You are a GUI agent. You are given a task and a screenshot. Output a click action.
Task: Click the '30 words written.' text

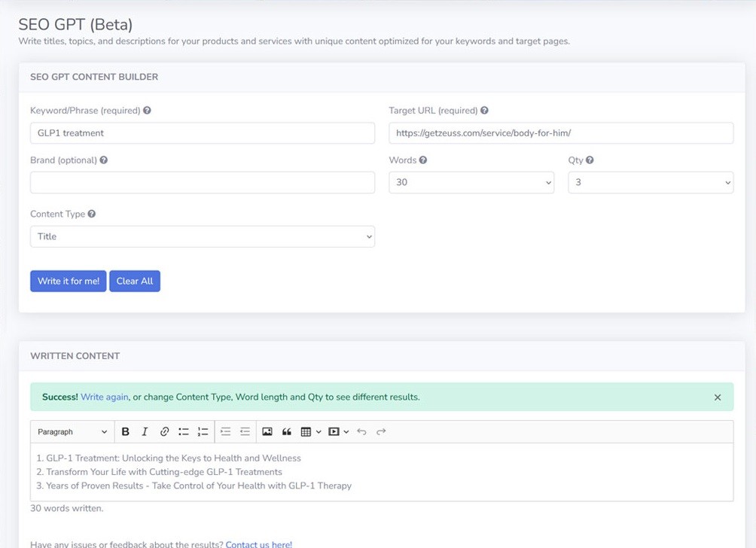(66, 508)
